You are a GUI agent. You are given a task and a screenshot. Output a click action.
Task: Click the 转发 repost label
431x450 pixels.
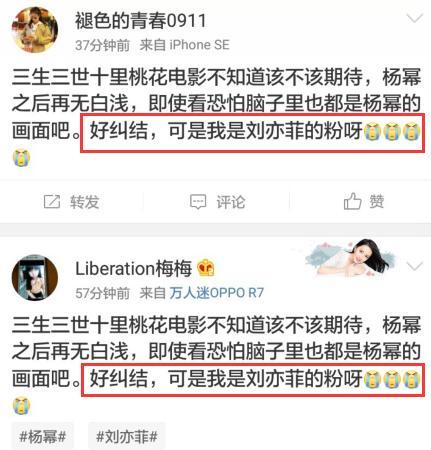click(85, 202)
